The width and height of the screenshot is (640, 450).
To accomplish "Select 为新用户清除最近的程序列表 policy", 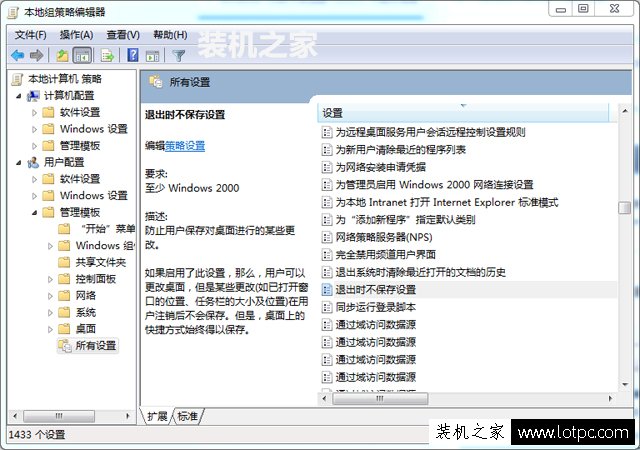I will coord(400,149).
